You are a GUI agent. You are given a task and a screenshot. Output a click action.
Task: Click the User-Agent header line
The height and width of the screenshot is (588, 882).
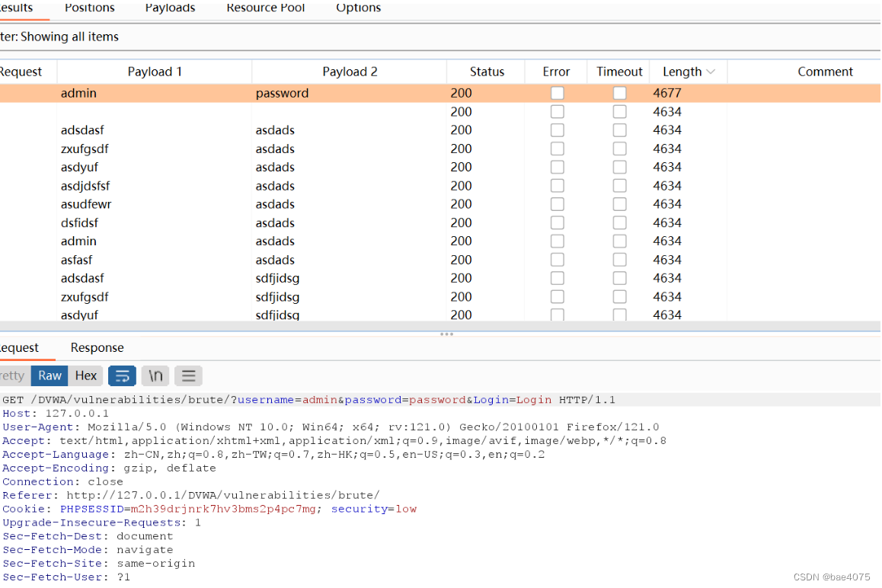(x=331, y=427)
